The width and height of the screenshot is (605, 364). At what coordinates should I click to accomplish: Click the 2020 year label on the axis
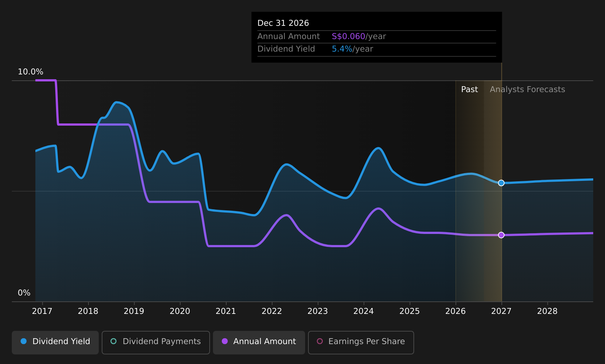click(180, 311)
